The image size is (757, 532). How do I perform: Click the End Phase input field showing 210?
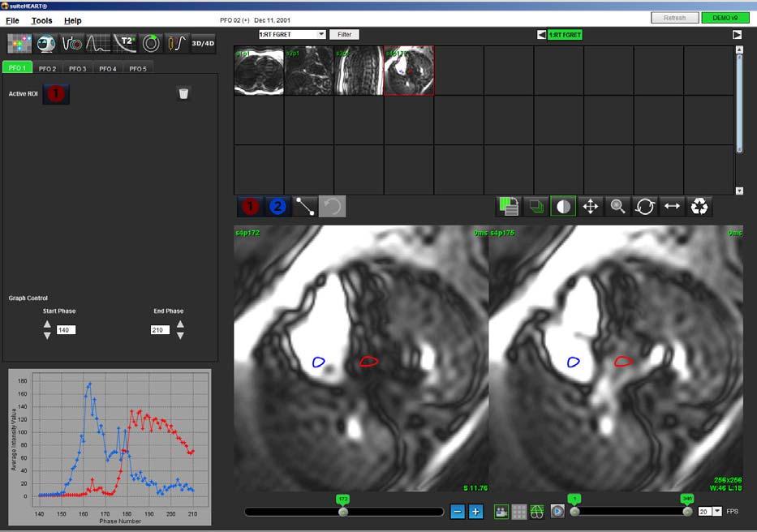160,330
